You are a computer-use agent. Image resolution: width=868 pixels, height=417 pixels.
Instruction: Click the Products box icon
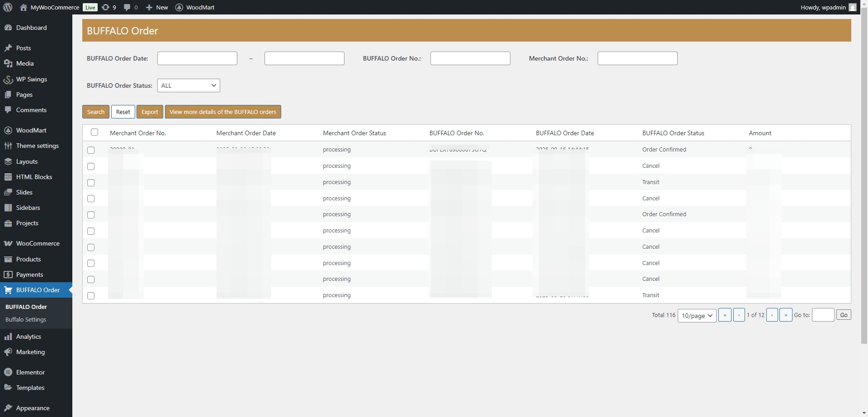point(8,259)
